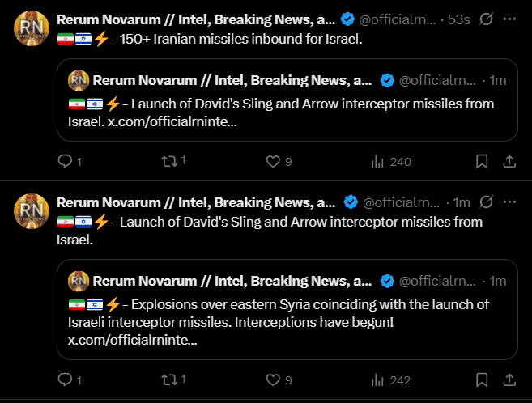This screenshot has width=532, height=403.
Task: Repost the 150+ Iranian missiles tweet
Action: [x=169, y=161]
